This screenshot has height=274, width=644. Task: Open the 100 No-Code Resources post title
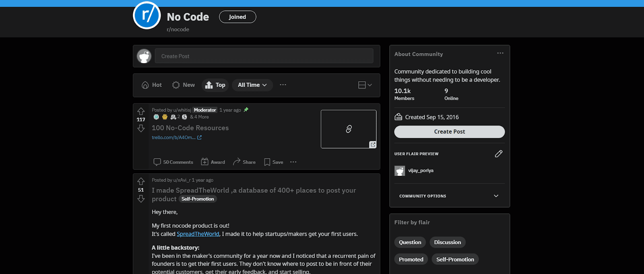pyautogui.click(x=190, y=128)
